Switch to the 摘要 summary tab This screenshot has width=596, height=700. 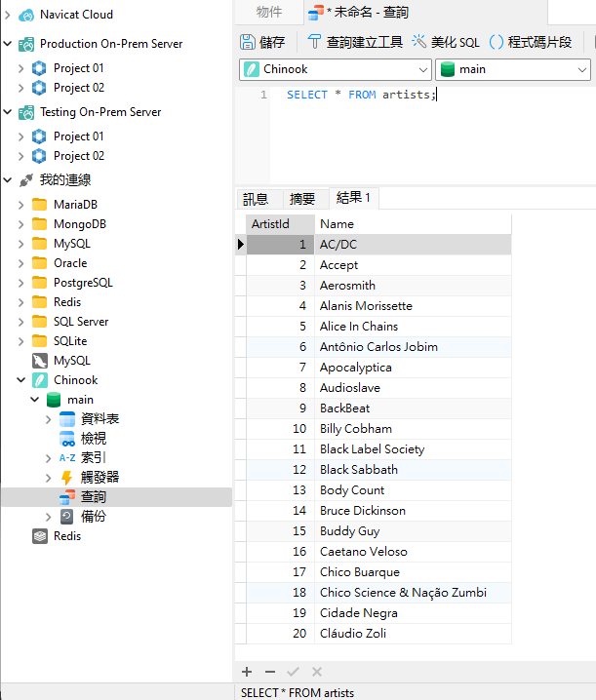pos(302,199)
